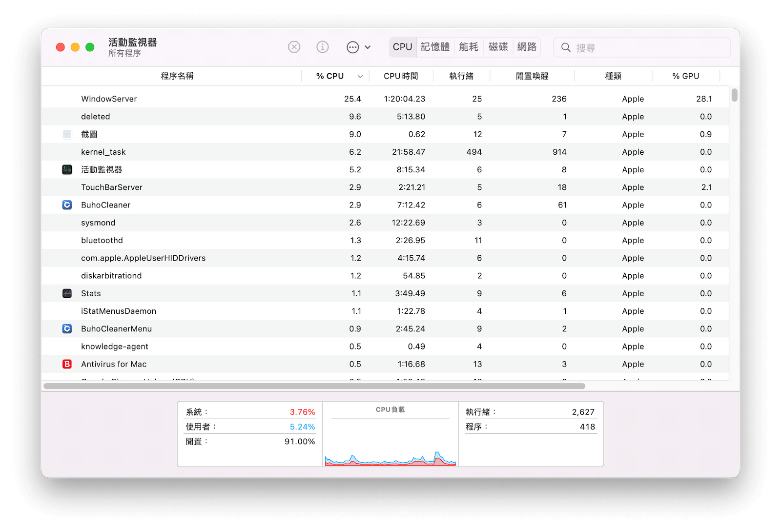Click the 28.1 GPU value of WindowServer
The image size is (781, 532).
[x=704, y=99]
